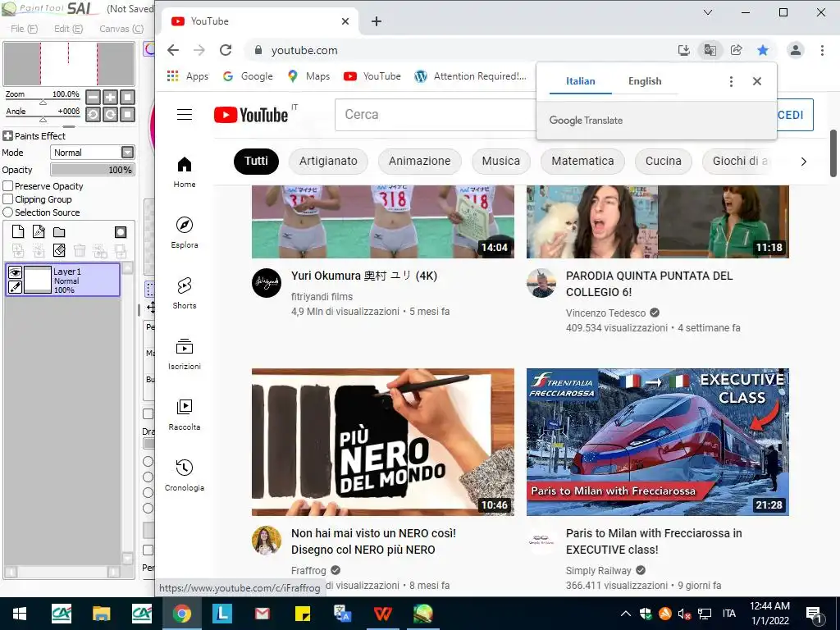The width and height of the screenshot is (840, 630).
Task: Select Italian tab in translate popup
Action: pos(581,81)
